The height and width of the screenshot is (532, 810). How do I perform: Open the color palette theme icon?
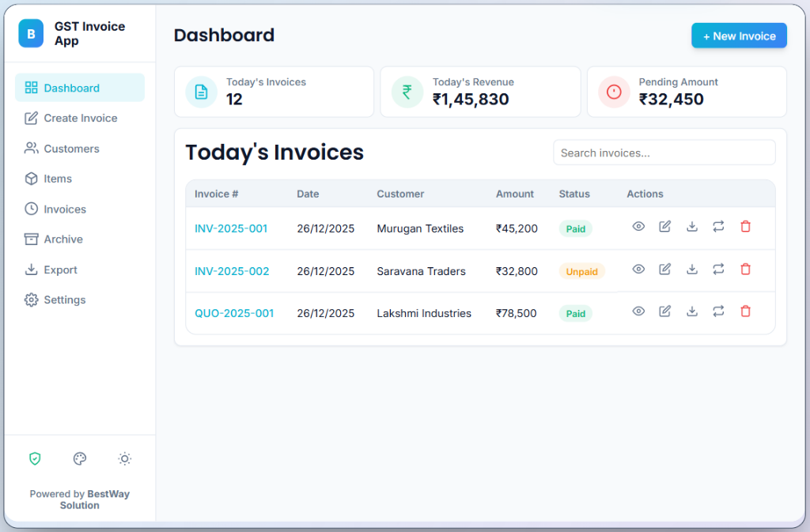click(80, 458)
